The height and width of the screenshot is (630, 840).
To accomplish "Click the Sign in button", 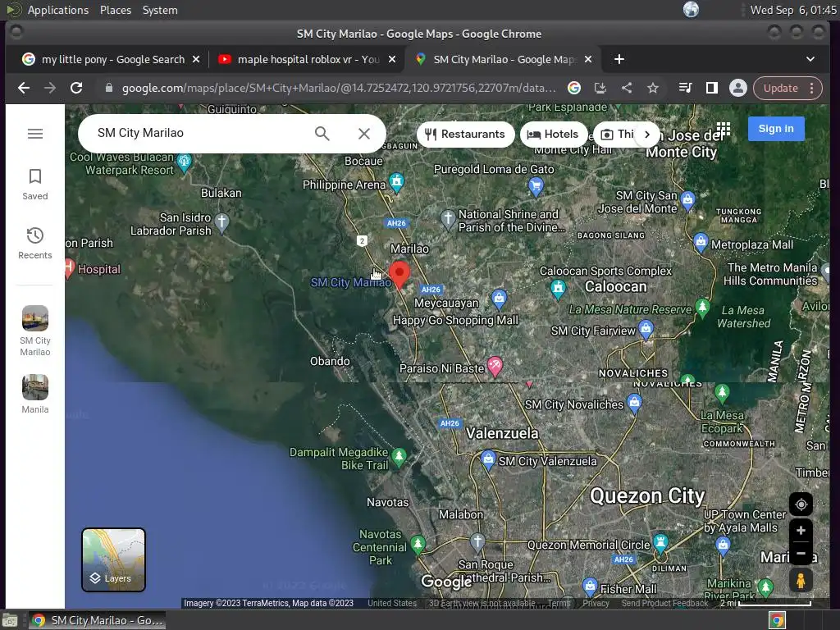I will click(x=776, y=129).
